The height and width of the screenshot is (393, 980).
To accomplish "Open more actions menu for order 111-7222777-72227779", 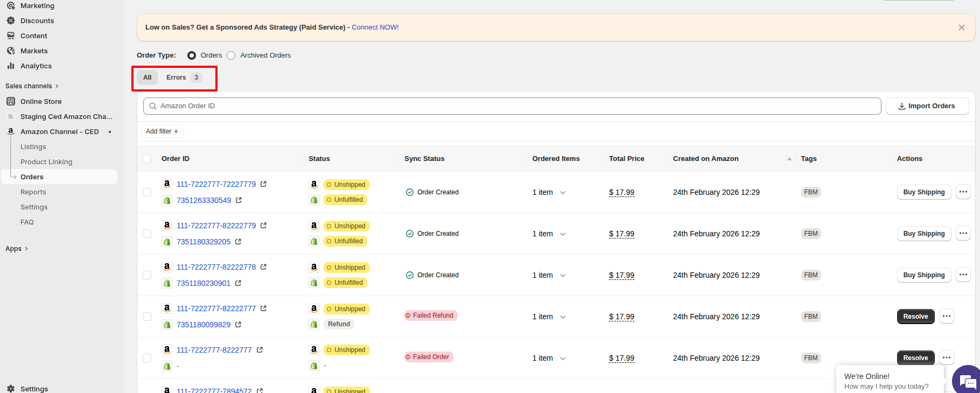I will 963,192.
